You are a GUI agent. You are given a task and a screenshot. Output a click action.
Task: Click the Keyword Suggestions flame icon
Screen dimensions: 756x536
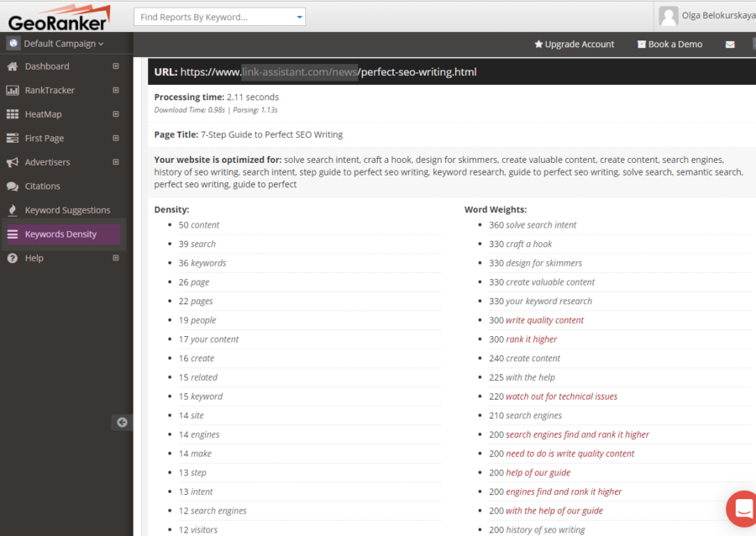(13, 210)
